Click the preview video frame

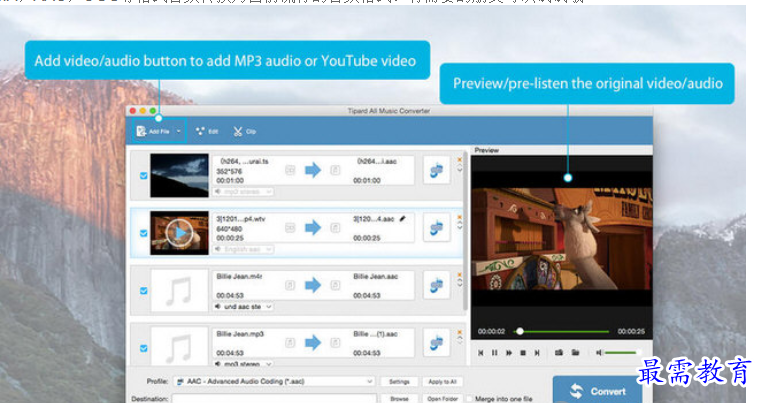click(x=562, y=238)
